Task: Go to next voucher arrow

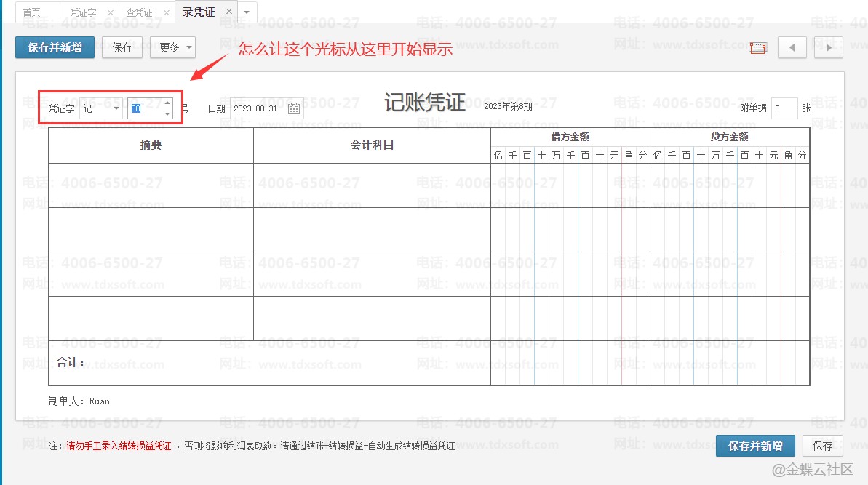Action: click(x=829, y=48)
